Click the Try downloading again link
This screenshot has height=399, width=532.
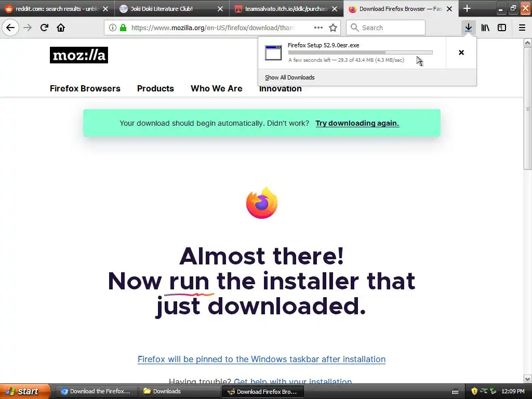pyautogui.click(x=357, y=123)
